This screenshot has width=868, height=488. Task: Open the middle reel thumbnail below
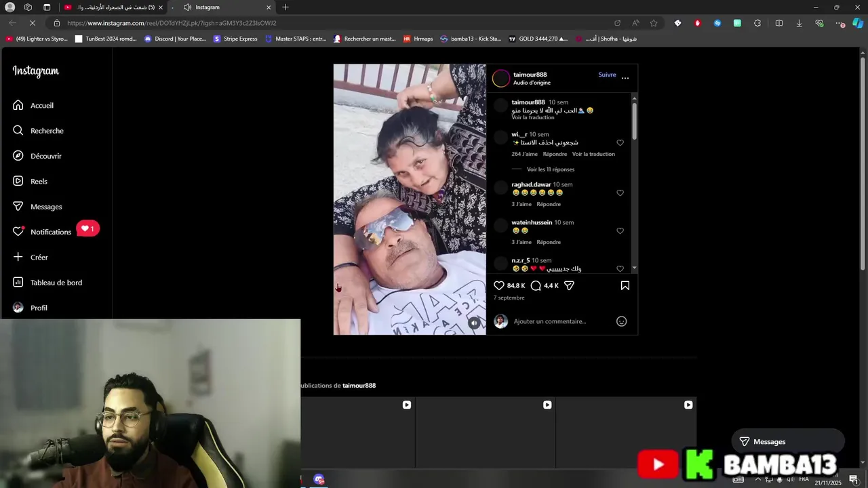(486, 432)
